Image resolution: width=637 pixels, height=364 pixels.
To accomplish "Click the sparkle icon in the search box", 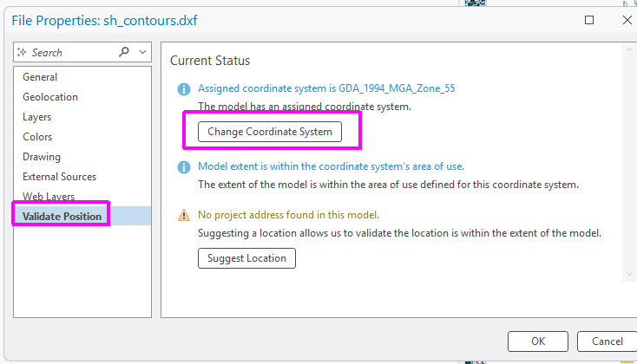I will 23,53.
